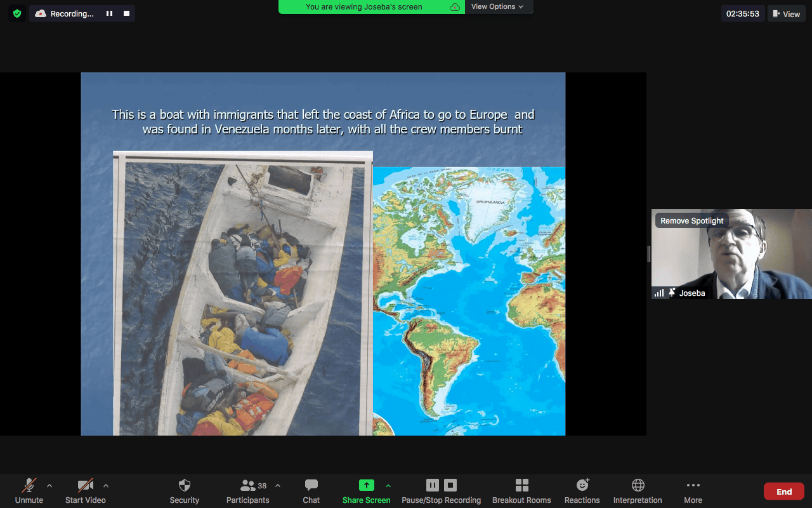Click the divider handle beside the video panel
This screenshot has height=508, width=812.
click(649, 254)
